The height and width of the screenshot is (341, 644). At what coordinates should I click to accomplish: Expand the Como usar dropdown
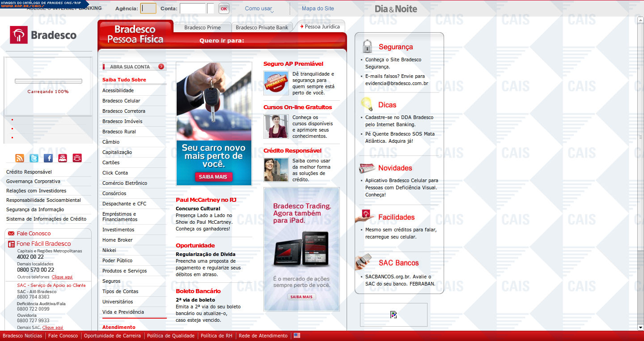[259, 9]
